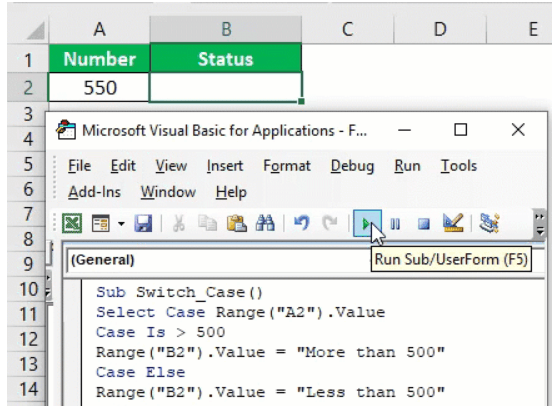Open the Tools menu
555x406 pixels.
coord(458,166)
